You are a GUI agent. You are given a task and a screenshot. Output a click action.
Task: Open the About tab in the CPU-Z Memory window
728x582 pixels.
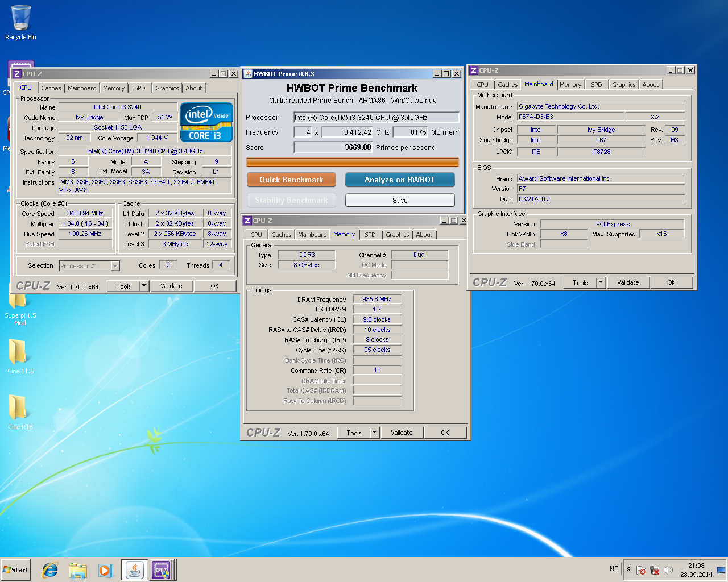[424, 235]
